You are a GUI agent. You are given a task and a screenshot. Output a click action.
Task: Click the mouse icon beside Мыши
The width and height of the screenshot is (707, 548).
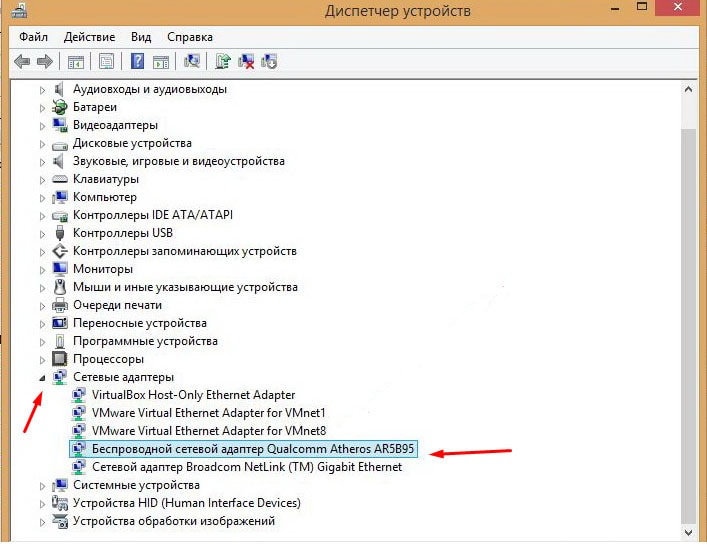[60, 287]
